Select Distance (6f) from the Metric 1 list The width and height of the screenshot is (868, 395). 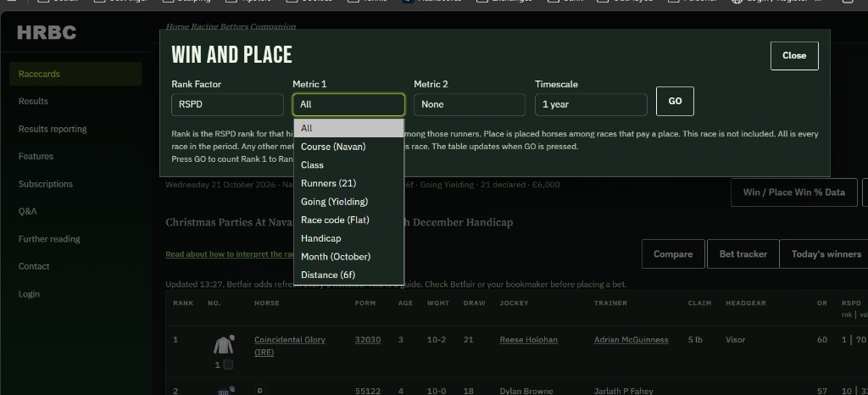pos(348,275)
